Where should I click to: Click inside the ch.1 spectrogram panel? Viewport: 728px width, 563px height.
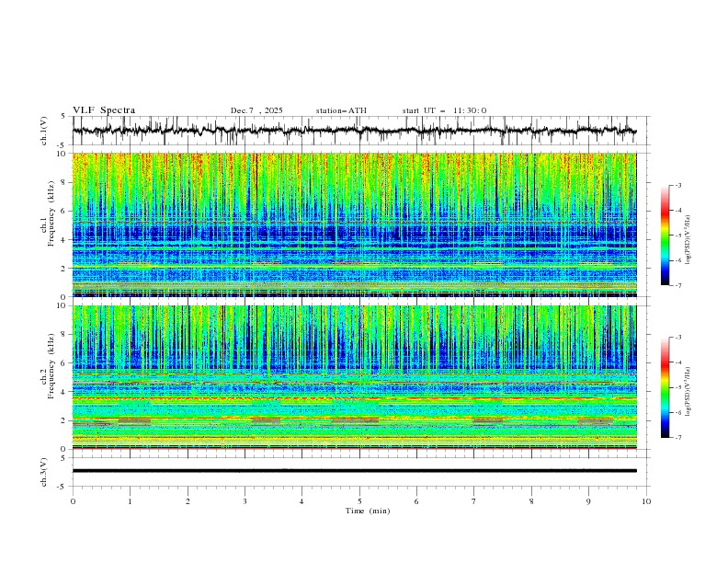pyautogui.click(x=354, y=224)
